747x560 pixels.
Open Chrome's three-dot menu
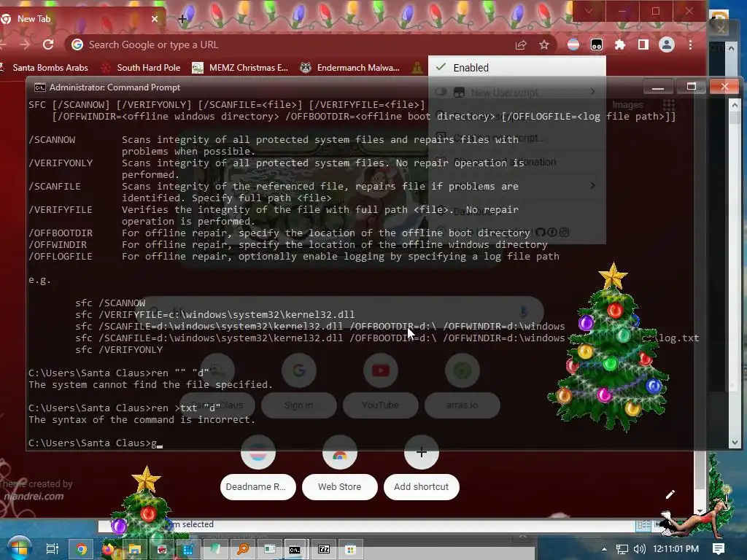[690, 44]
